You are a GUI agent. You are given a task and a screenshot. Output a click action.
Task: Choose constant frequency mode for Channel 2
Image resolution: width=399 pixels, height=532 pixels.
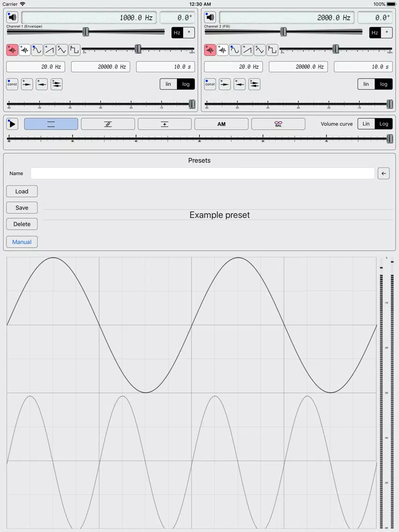point(210,84)
